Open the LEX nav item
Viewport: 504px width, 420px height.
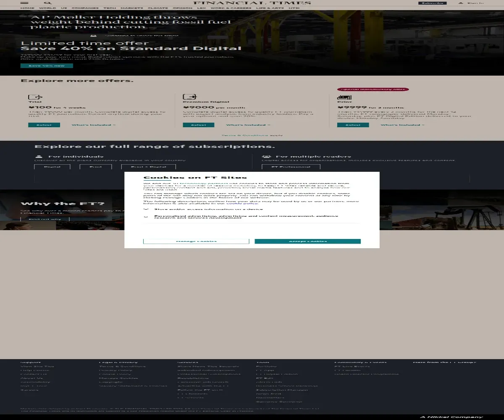coord(202,8)
